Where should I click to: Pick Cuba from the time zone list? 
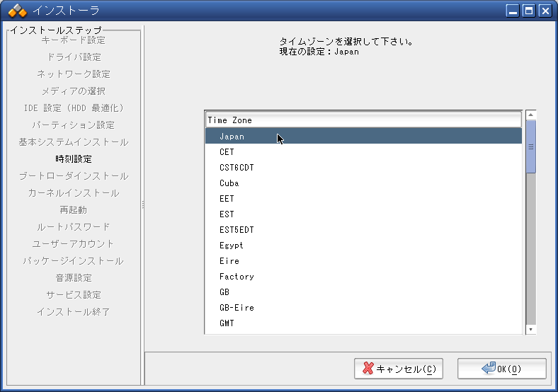(229, 183)
